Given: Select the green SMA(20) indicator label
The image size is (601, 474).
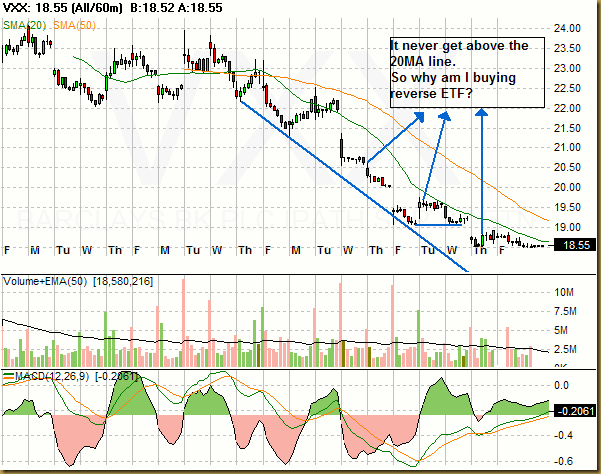Looking at the screenshot, I should (x=25, y=26).
